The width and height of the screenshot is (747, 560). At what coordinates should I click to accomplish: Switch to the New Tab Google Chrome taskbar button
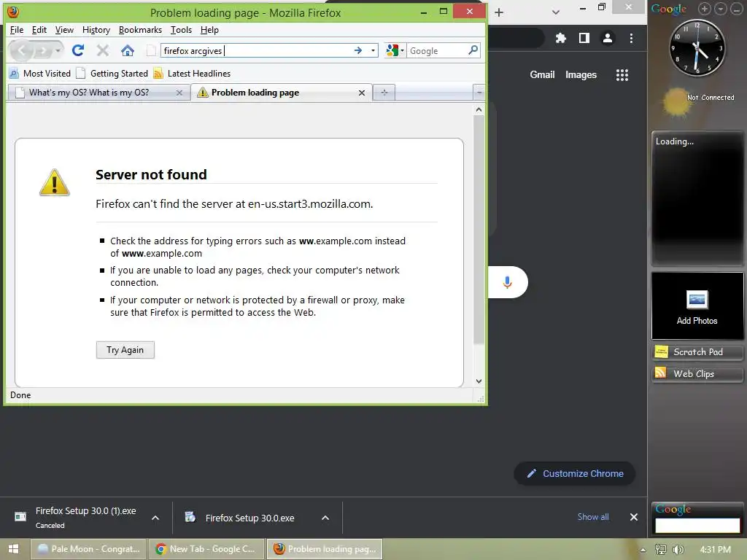point(206,549)
